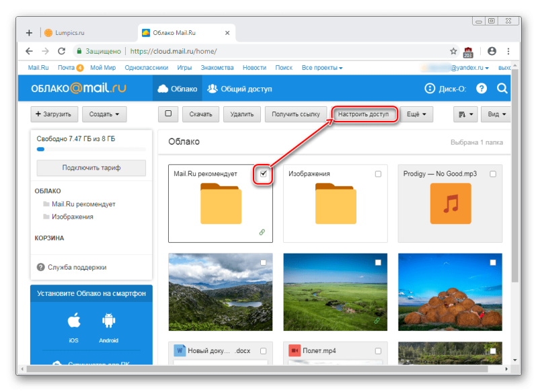Click the video icon of Полет.mp4

pyautogui.click(x=295, y=350)
